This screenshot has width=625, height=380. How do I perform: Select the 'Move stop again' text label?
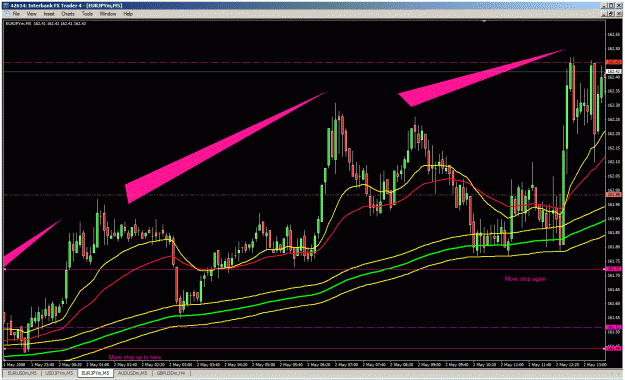click(525, 279)
